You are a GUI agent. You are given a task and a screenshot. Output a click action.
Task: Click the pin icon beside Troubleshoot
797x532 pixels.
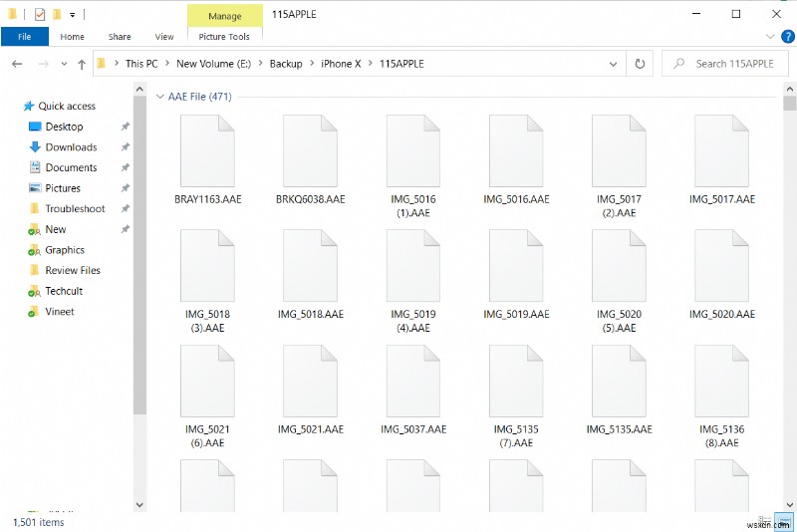126,209
